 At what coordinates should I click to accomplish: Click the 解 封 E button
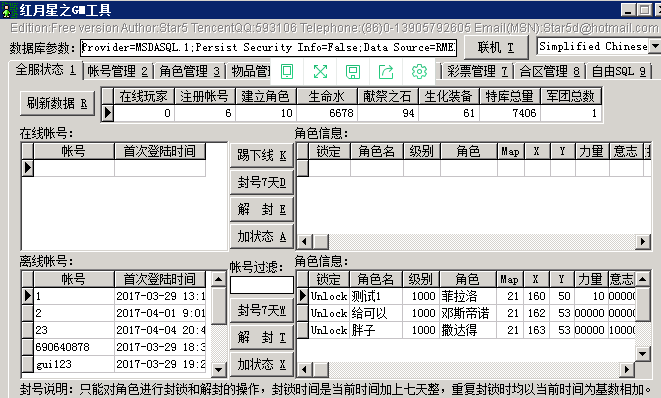(261, 210)
